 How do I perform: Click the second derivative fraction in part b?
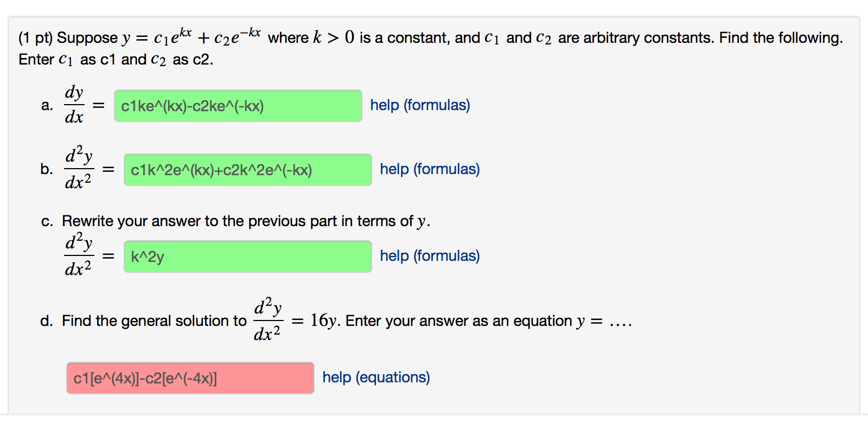[x=79, y=169]
